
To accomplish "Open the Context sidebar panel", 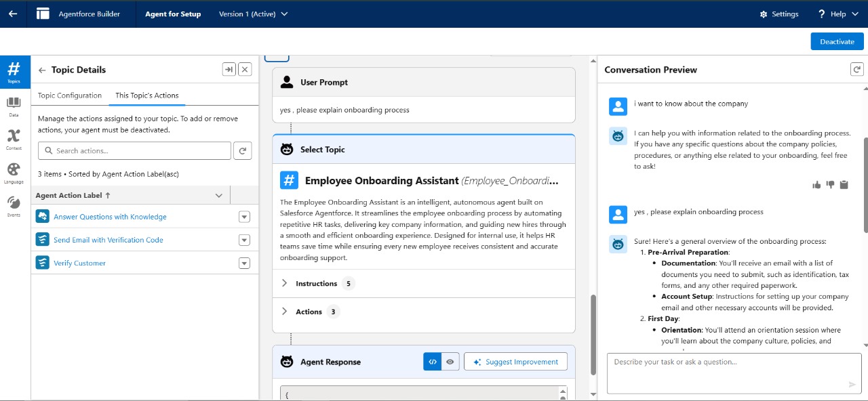I will click(14, 140).
